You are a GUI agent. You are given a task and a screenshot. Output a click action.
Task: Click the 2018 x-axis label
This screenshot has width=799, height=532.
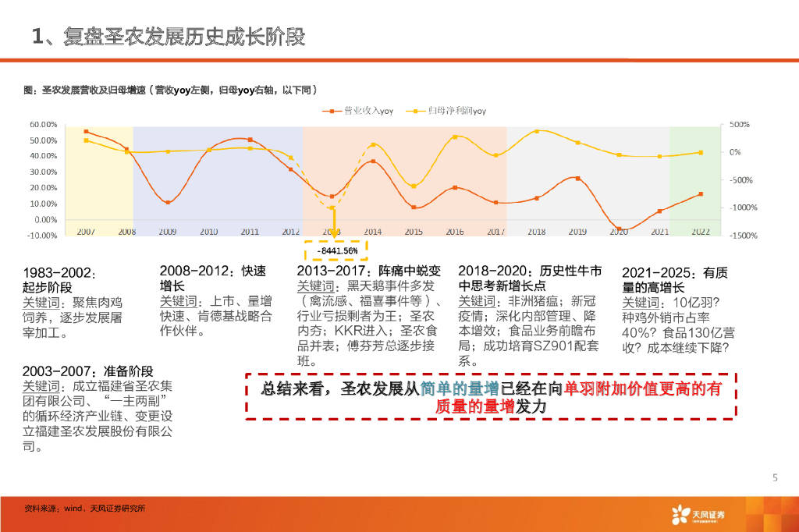coord(537,232)
